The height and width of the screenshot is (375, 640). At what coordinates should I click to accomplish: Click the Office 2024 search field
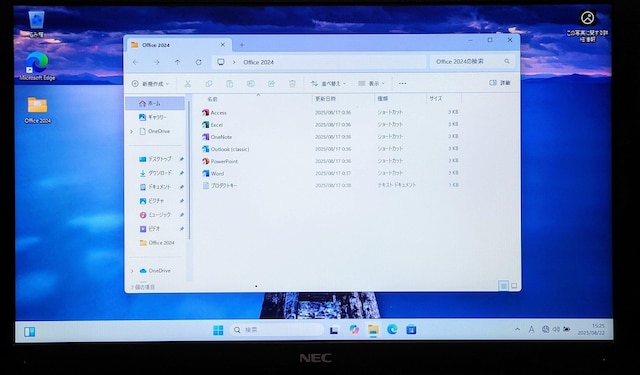click(x=472, y=62)
